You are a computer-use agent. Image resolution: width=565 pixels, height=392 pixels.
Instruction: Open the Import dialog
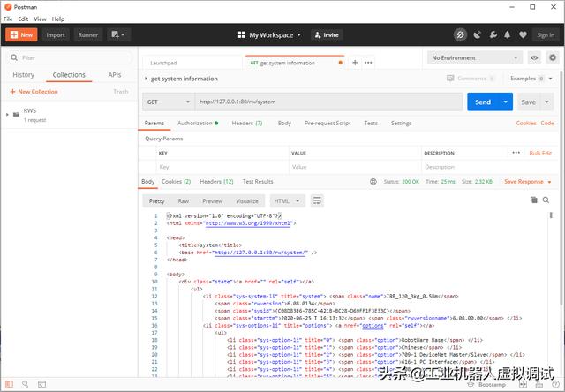click(x=56, y=35)
